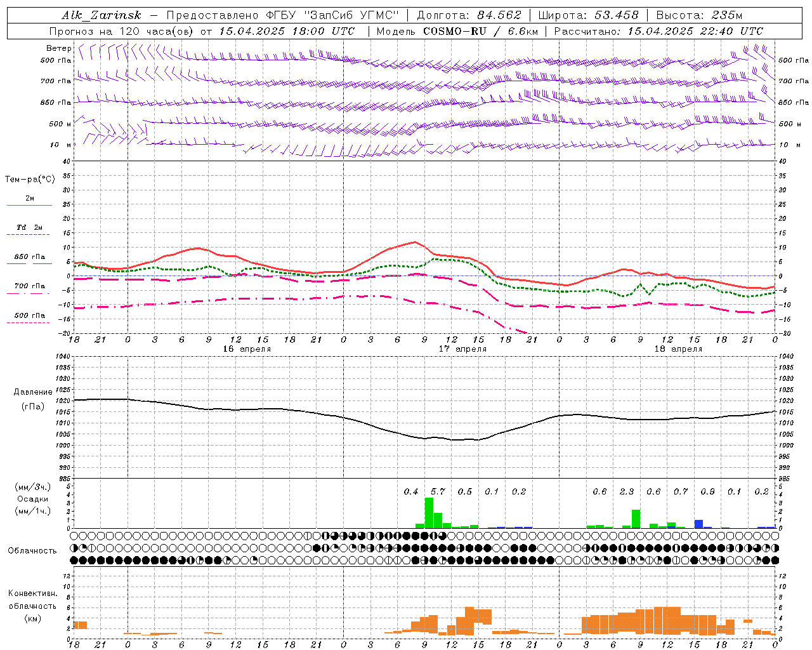Select the 5.7 precipitation total

click(438, 491)
